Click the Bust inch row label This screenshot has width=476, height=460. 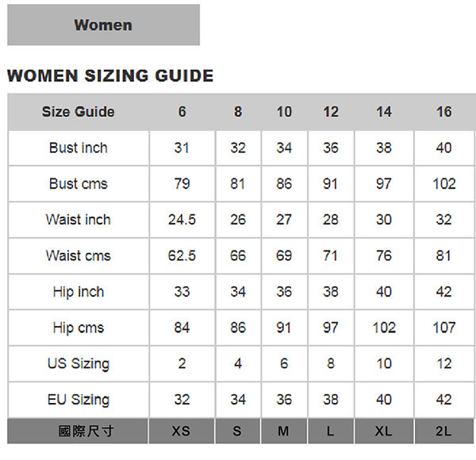[78, 148]
